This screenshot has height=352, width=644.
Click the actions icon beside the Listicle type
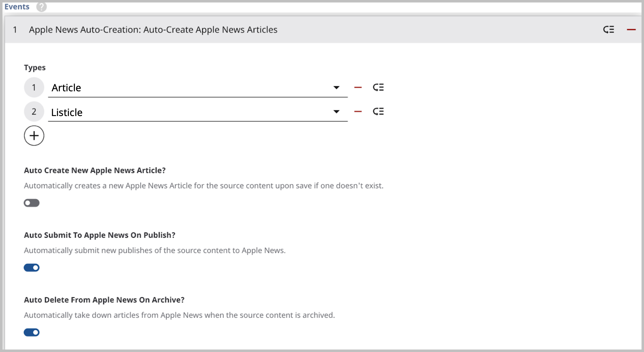(x=378, y=111)
